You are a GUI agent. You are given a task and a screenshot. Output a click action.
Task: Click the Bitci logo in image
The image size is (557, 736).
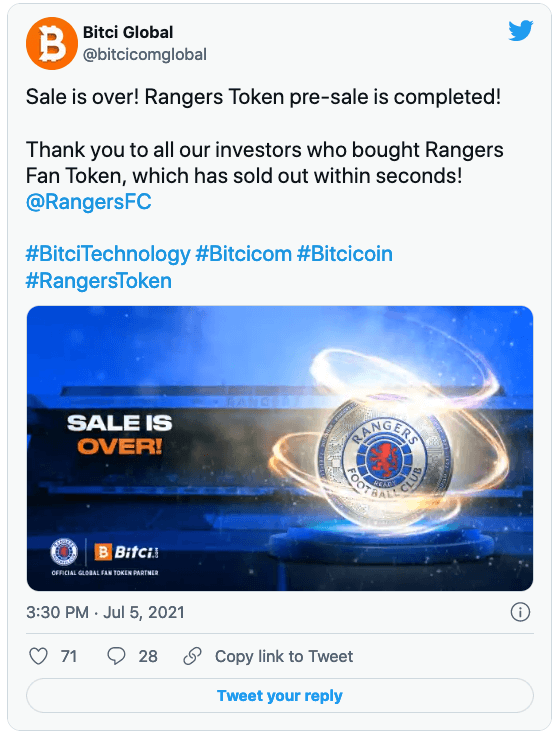tap(127, 552)
